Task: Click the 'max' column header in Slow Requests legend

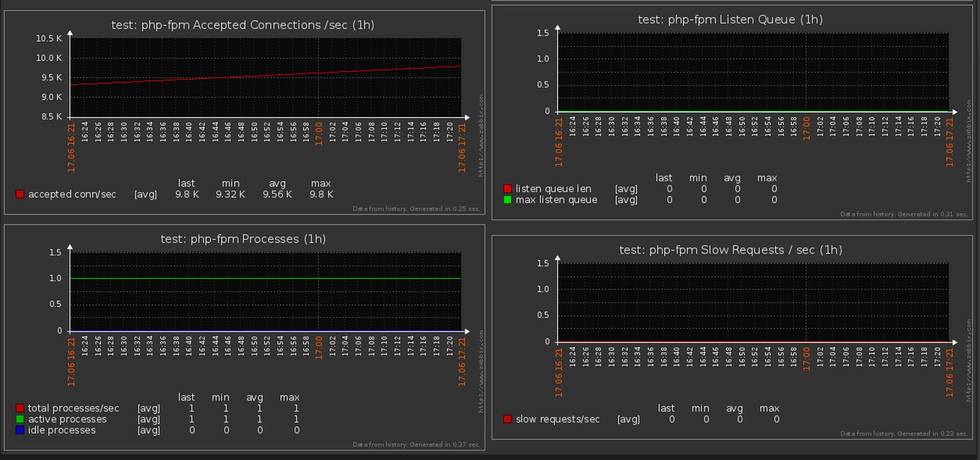Action: coord(769,408)
